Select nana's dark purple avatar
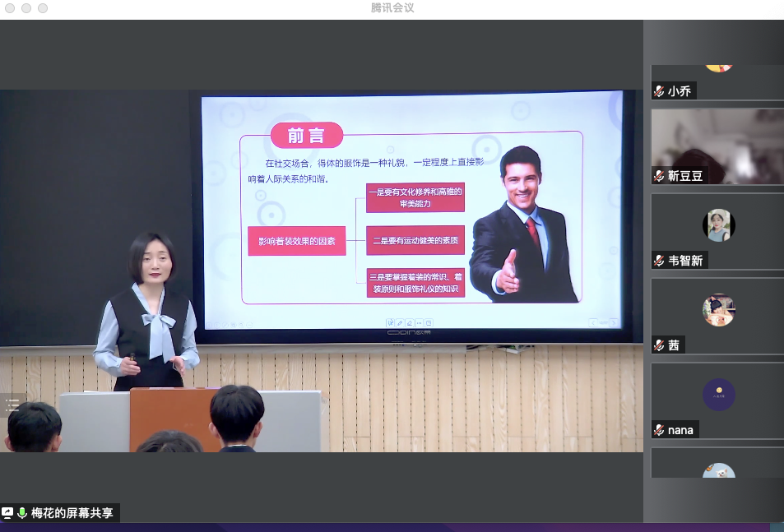784x532 pixels. [718, 395]
